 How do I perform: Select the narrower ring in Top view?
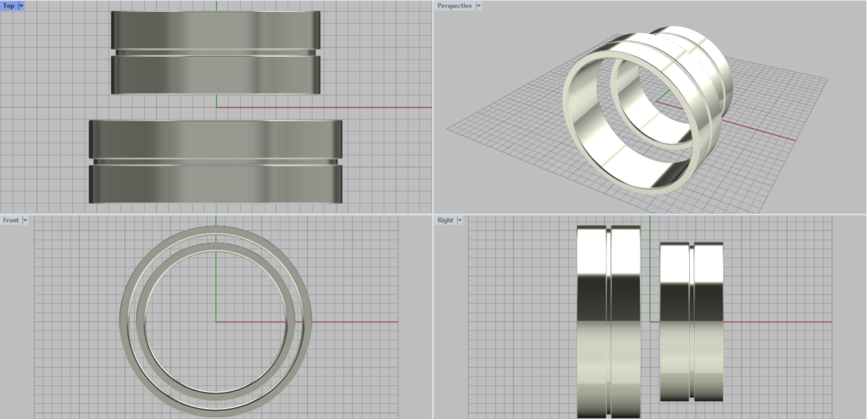[x=215, y=72]
